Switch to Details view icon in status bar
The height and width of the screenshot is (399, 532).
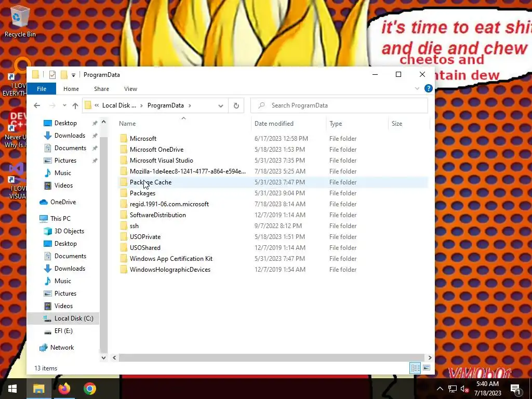pyautogui.click(x=415, y=368)
